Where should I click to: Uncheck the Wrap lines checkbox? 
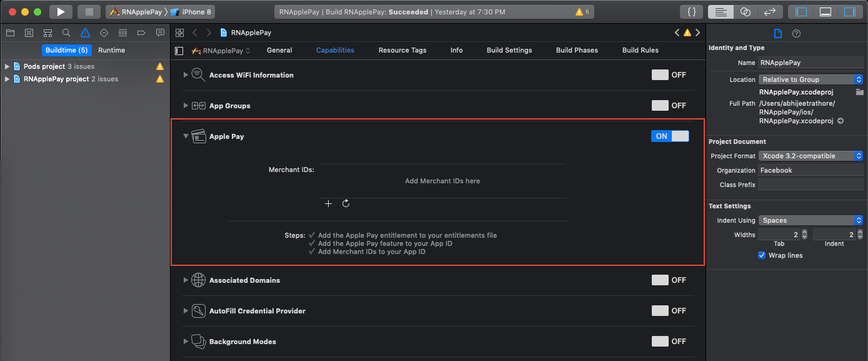762,255
